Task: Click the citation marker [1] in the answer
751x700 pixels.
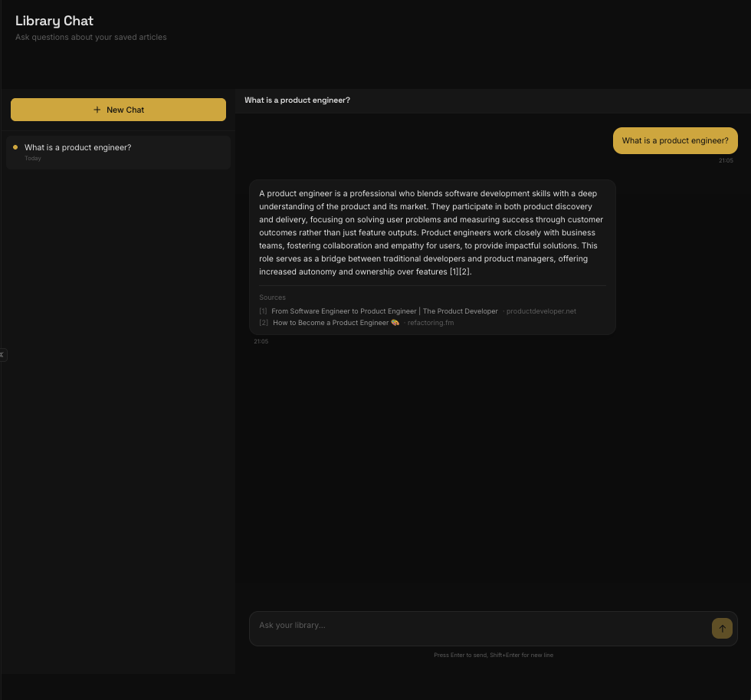Action: coord(453,271)
